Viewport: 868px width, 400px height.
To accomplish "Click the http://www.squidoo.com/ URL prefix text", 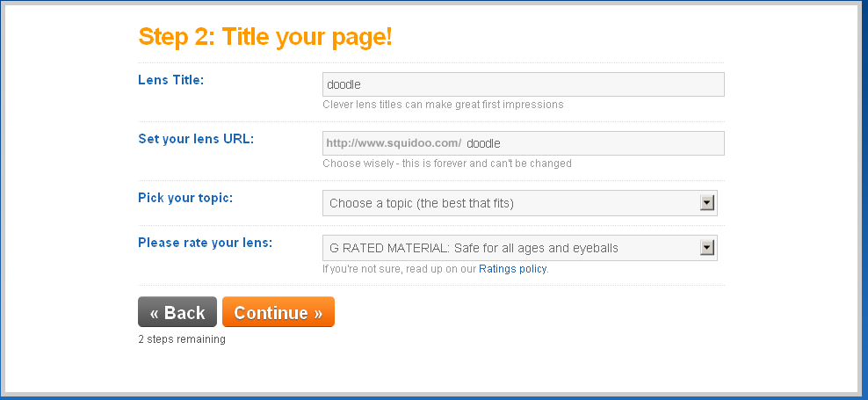I will click(394, 143).
